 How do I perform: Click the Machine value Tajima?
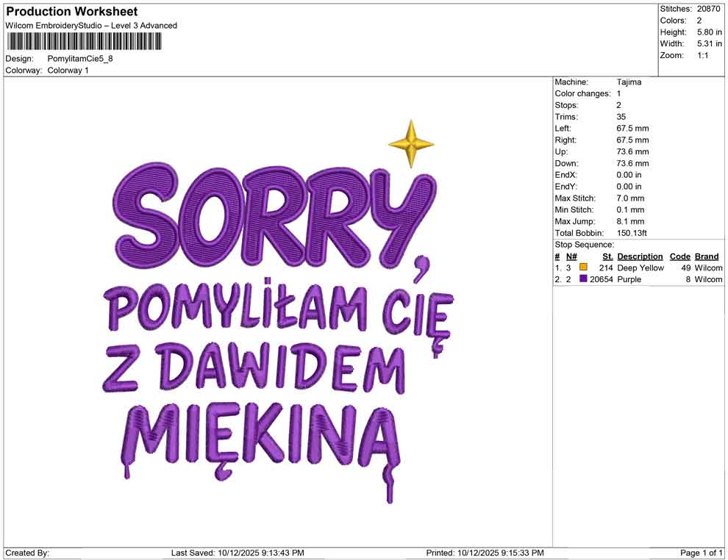[629, 82]
